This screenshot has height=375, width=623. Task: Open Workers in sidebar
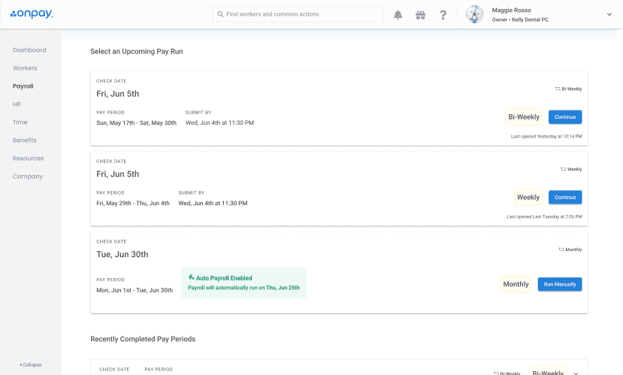[x=25, y=68]
